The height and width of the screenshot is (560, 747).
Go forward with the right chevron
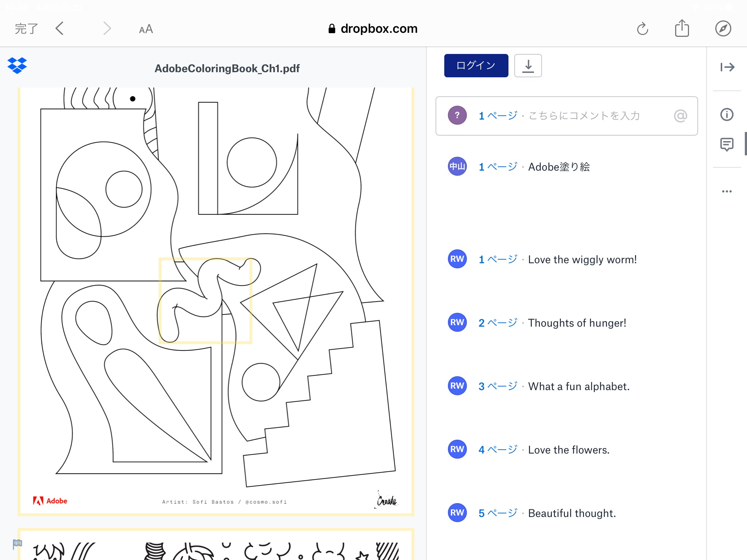tap(107, 28)
